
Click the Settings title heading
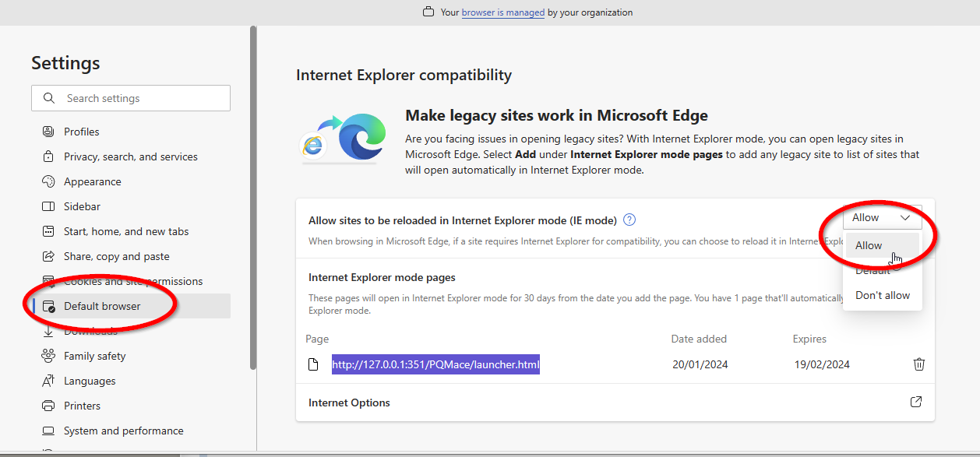(x=65, y=63)
